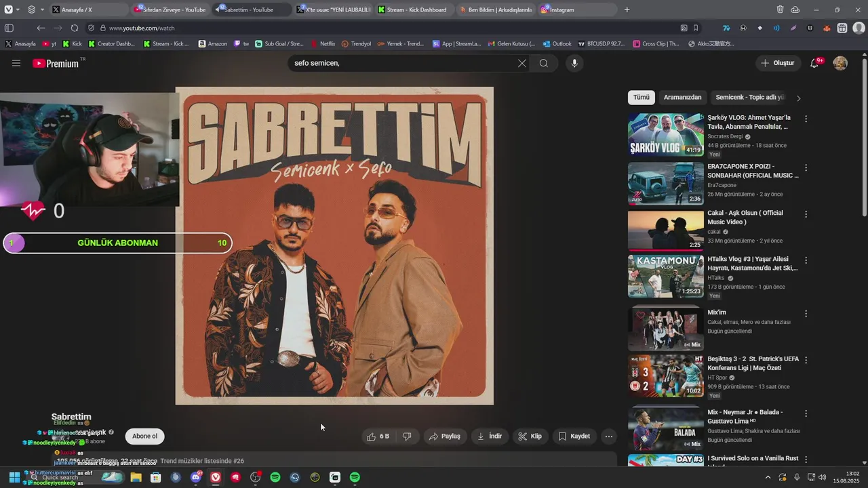Open the Mix'im playlist title
The width and height of the screenshot is (868, 488).
(x=717, y=312)
